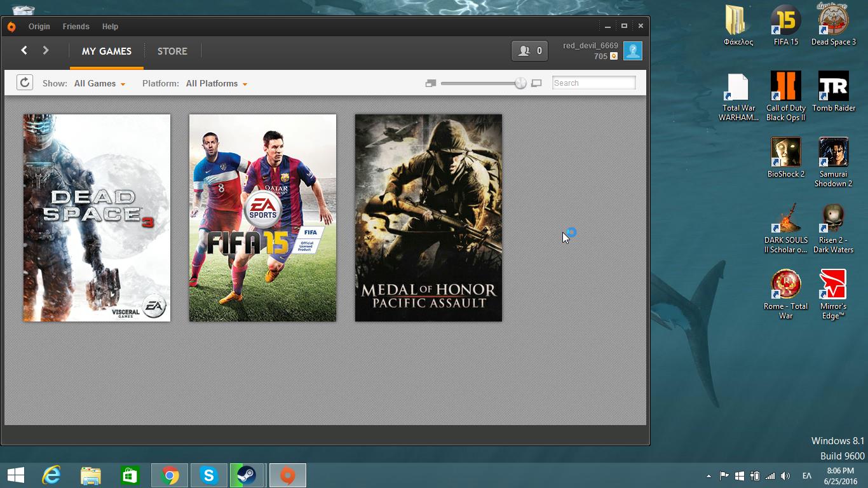Switch to Skype in taskbar
Screen dimensions: 868x488
pyautogui.click(x=208, y=475)
